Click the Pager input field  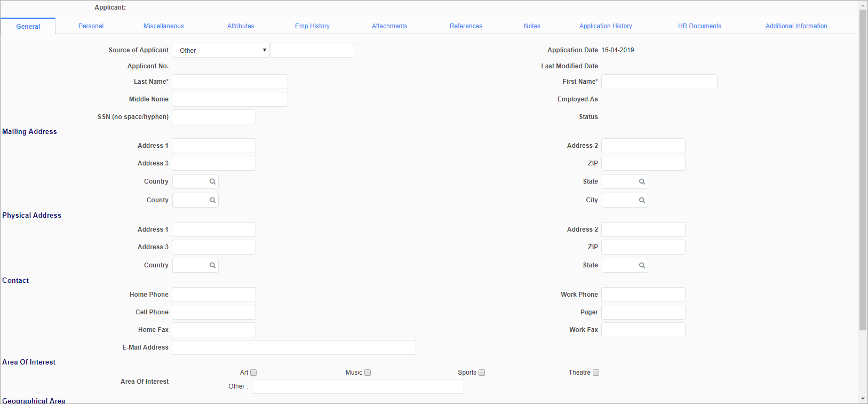tap(643, 312)
